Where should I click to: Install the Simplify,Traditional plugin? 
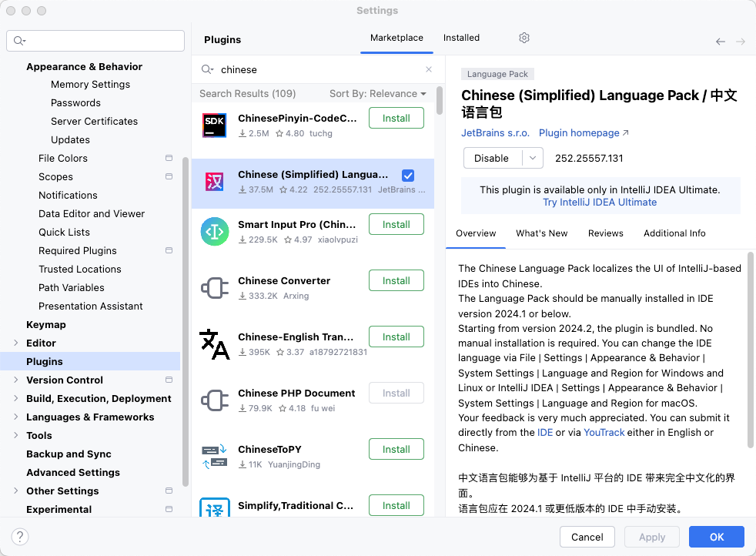pos(396,505)
